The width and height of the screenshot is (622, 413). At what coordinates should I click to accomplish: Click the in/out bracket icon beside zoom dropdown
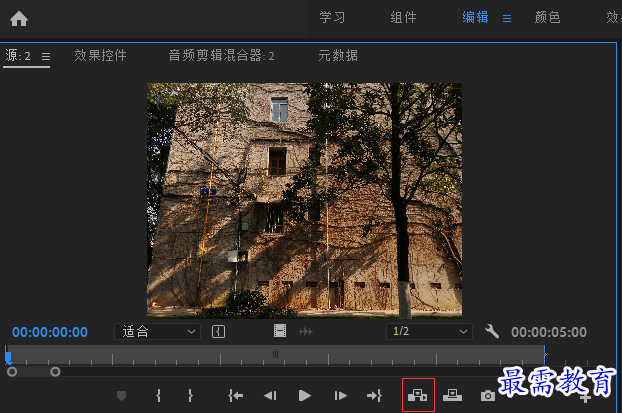(218, 332)
